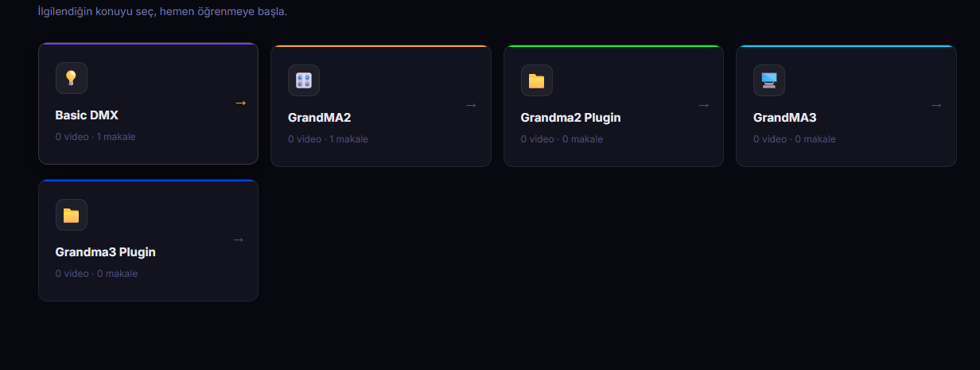Select the Grandma2 Plugin title

tap(570, 118)
